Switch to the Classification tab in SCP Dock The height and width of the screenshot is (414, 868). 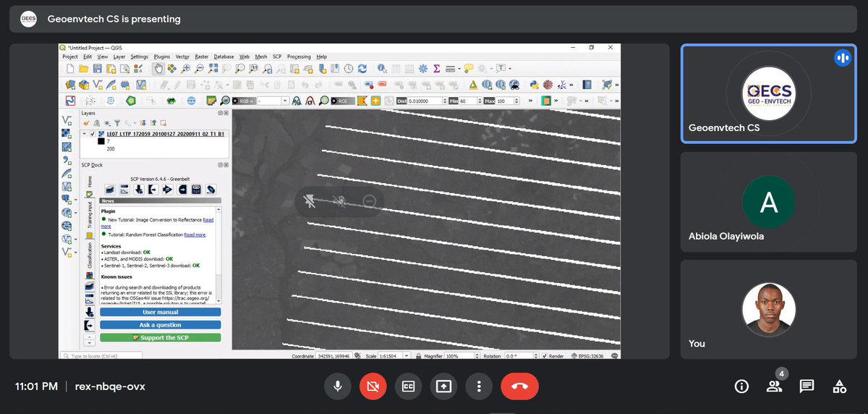pyautogui.click(x=90, y=262)
